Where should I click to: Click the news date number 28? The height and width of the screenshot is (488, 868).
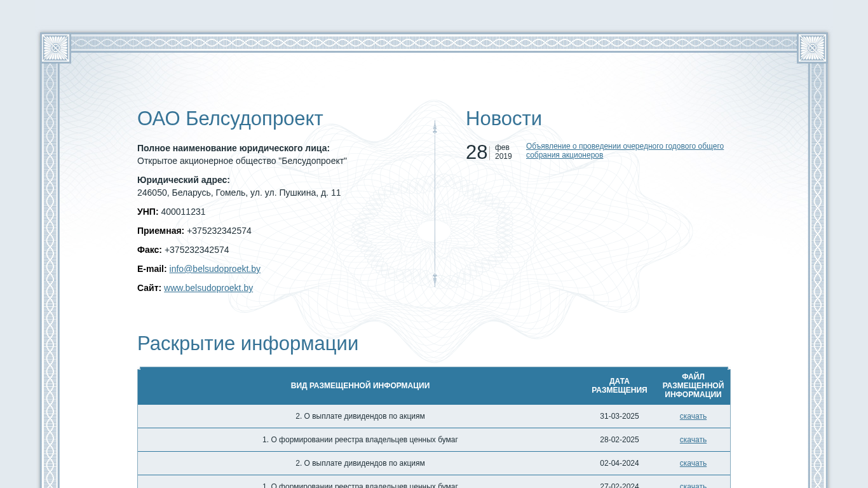point(477,152)
